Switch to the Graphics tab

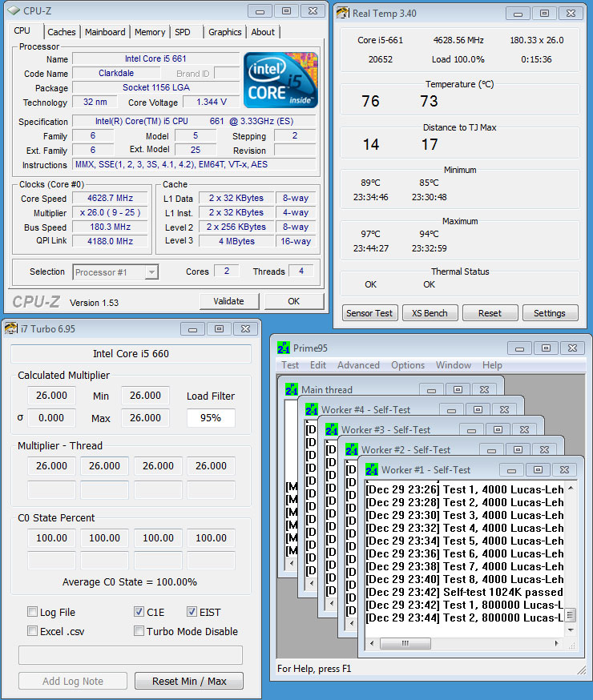(225, 32)
